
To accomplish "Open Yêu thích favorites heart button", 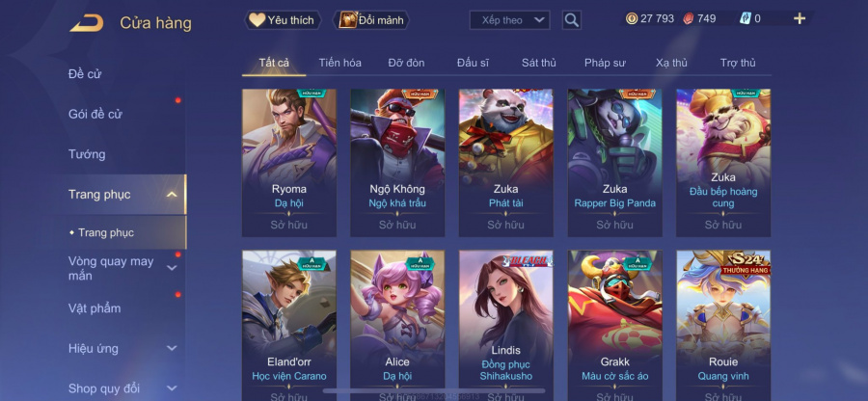I will tap(283, 20).
